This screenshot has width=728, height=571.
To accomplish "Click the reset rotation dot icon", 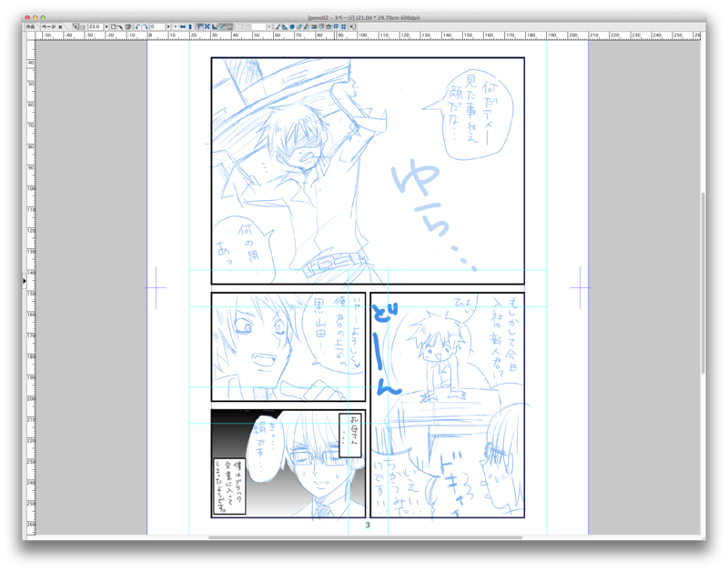I will click(x=176, y=27).
